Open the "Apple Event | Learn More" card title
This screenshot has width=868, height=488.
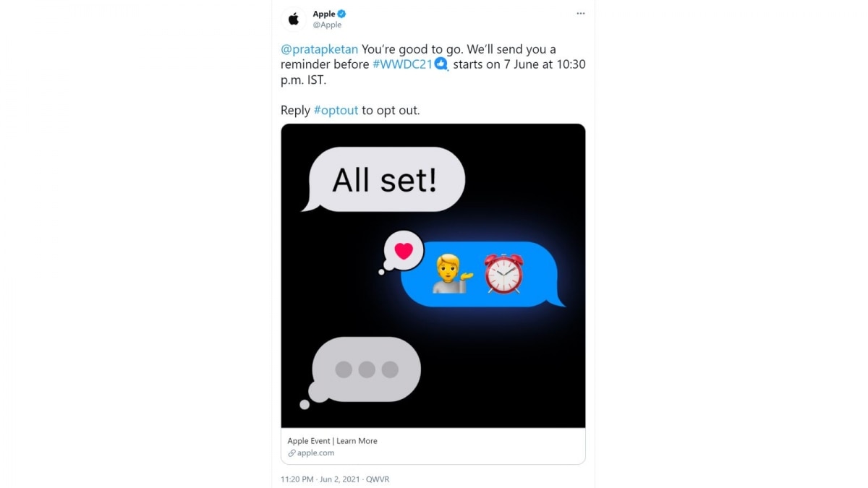332,441
